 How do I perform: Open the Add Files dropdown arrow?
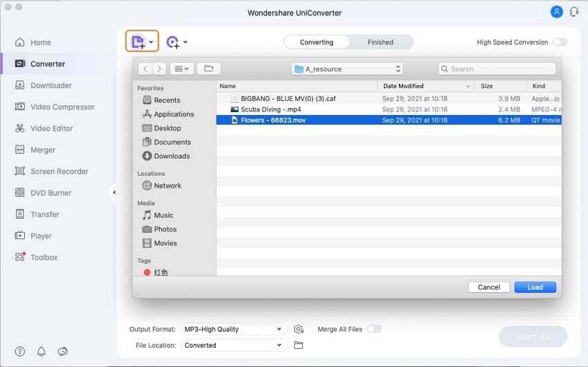[151, 42]
